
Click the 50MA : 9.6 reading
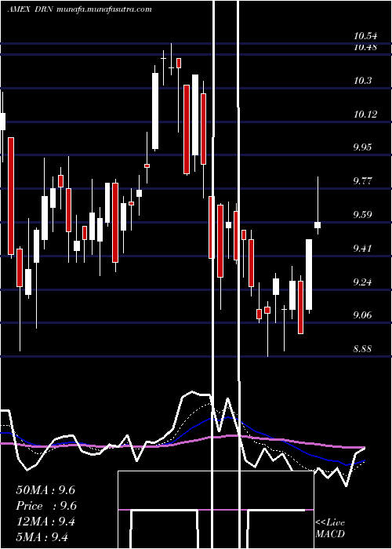tap(45, 490)
